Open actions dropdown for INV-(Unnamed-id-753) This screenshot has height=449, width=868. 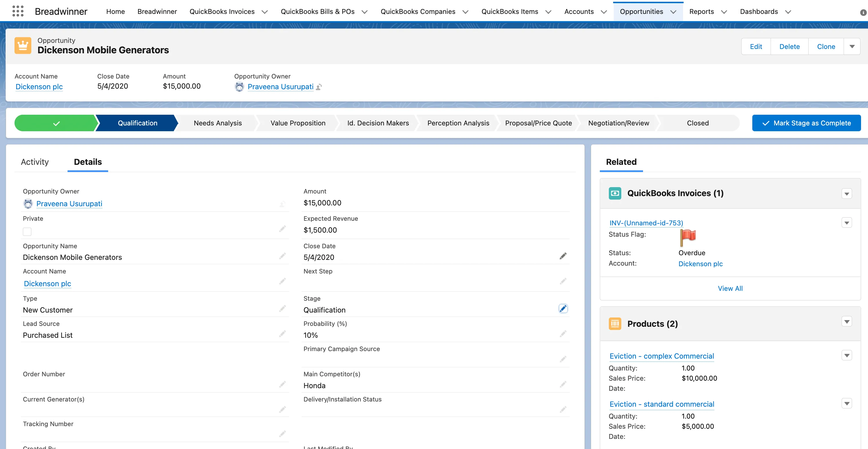pyautogui.click(x=847, y=222)
